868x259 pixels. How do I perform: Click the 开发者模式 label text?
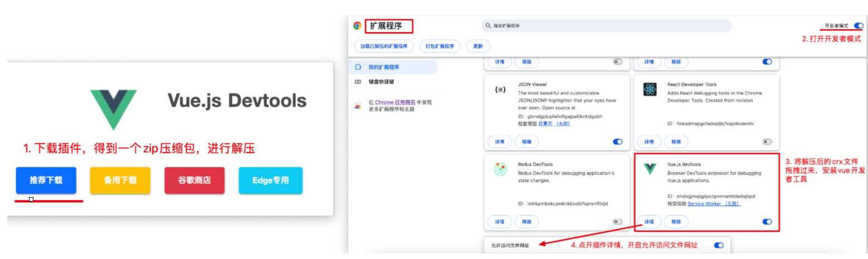point(837,26)
